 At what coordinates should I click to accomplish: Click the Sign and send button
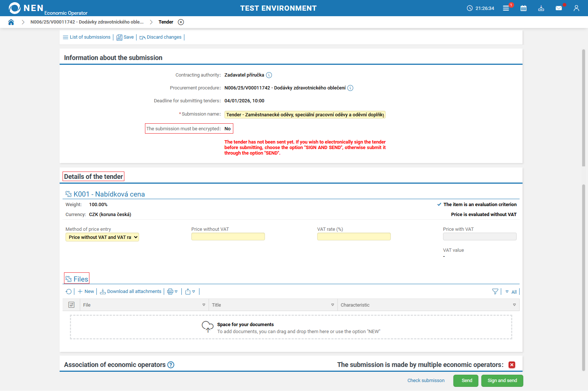(502, 381)
